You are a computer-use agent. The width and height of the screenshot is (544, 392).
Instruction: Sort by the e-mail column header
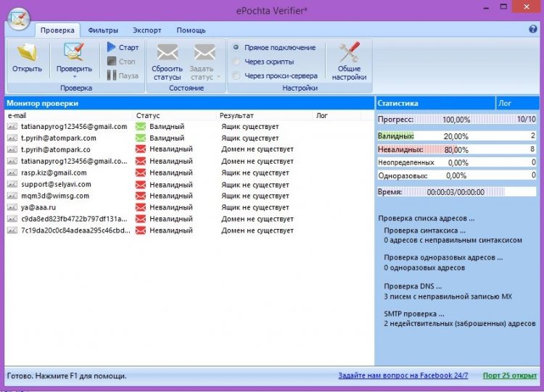[x=69, y=115]
